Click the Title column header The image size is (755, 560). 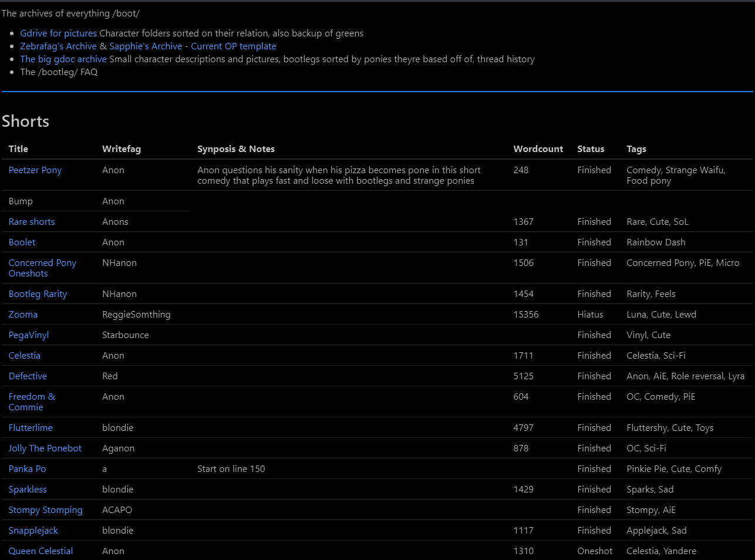(18, 149)
